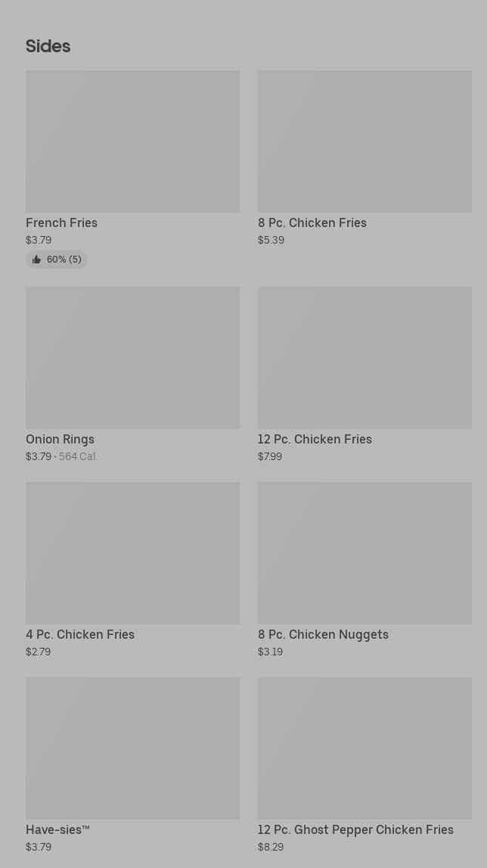Open the 8 Pc. Chicken Fries image
The image size is (487, 868).
[364, 142]
